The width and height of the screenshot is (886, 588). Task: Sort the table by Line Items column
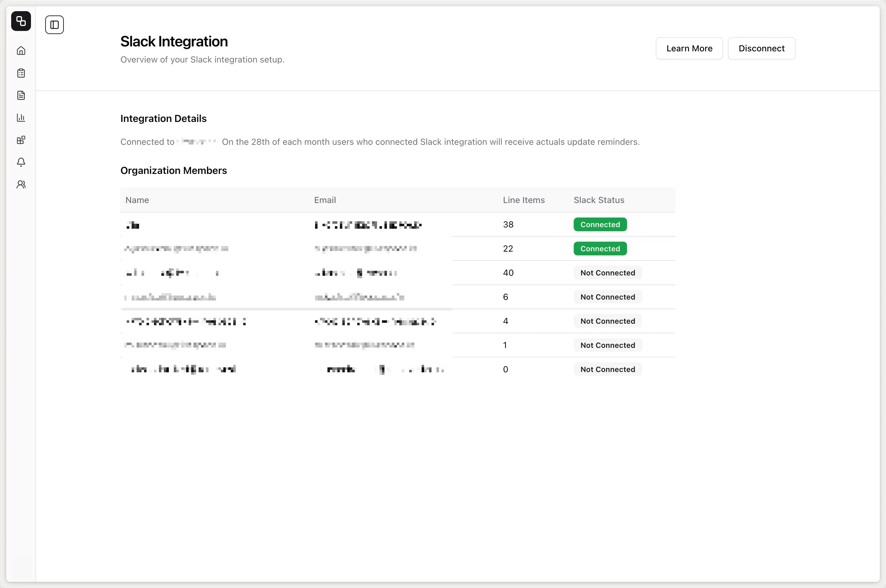[524, 200]
